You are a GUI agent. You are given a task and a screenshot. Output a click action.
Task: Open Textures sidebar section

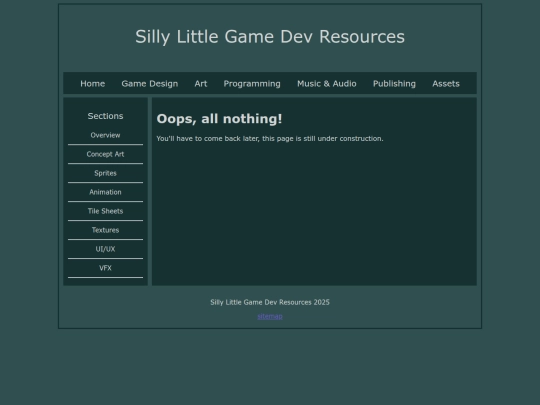tap(105, 230)
